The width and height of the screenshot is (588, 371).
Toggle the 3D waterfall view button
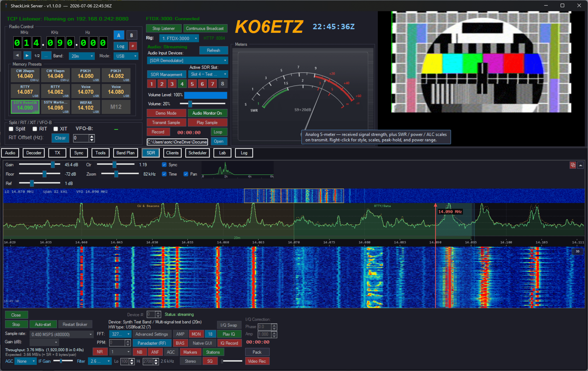coord(577,251)
